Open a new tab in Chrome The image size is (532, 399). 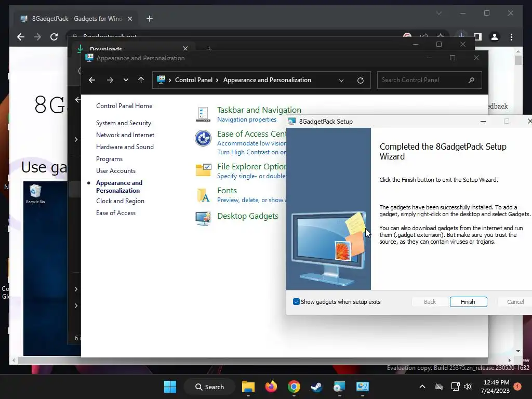(x=150, y=19)
